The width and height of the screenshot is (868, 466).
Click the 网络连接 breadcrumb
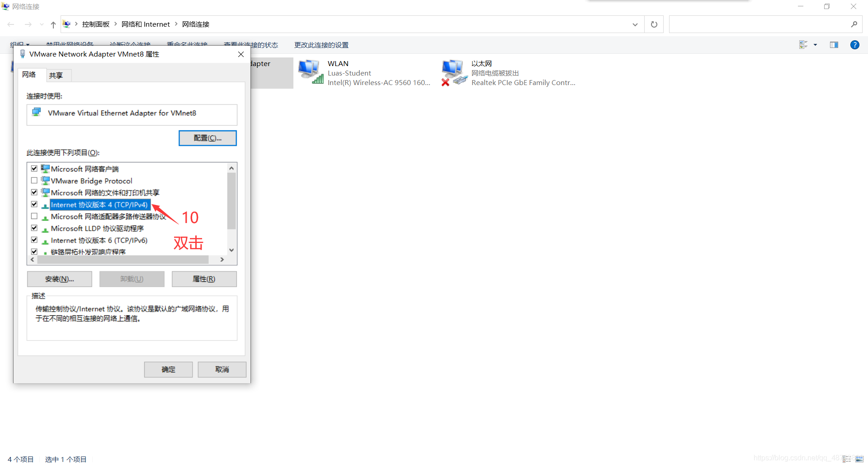click(196, 24)
